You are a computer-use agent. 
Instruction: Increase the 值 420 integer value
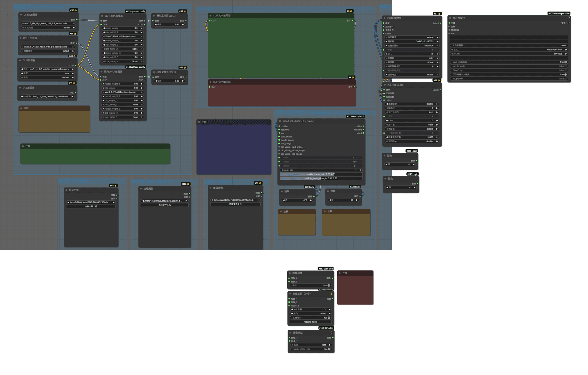(311, 200)
